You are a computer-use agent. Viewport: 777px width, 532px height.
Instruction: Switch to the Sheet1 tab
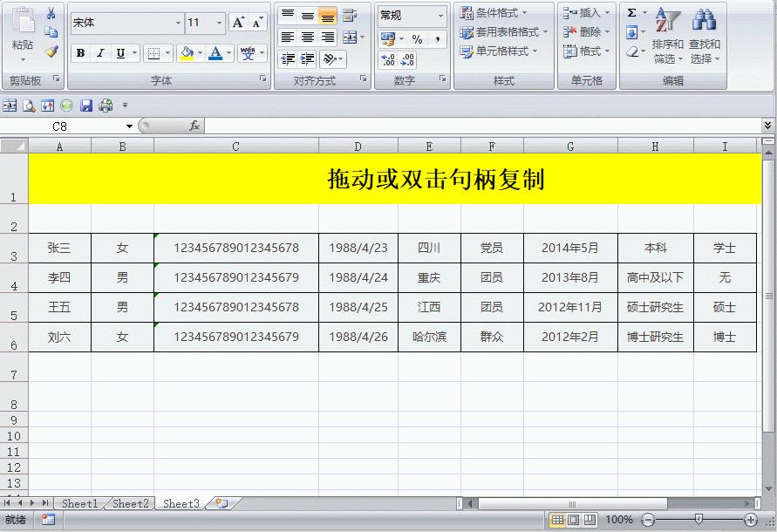point(79,503)
